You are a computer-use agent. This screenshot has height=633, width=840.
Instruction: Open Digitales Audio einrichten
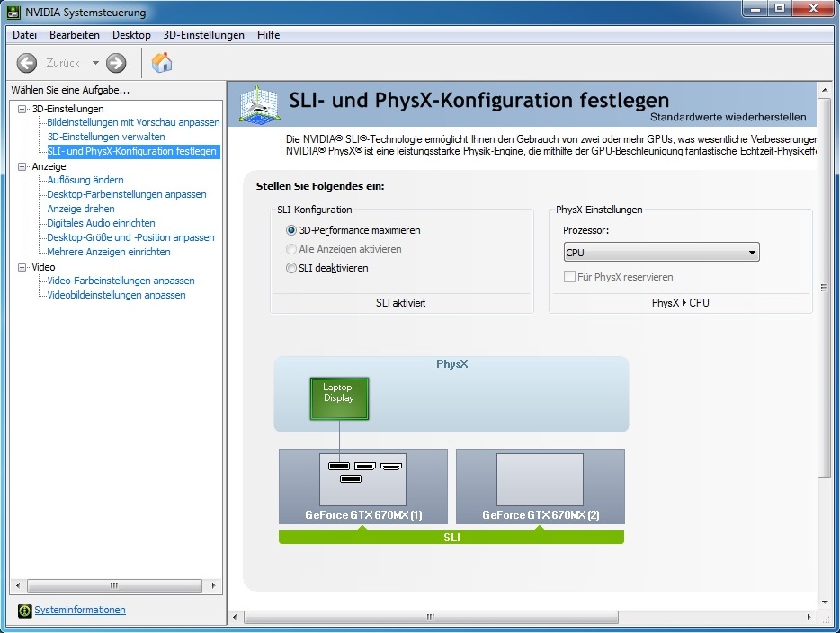click(x=102, y=223)
